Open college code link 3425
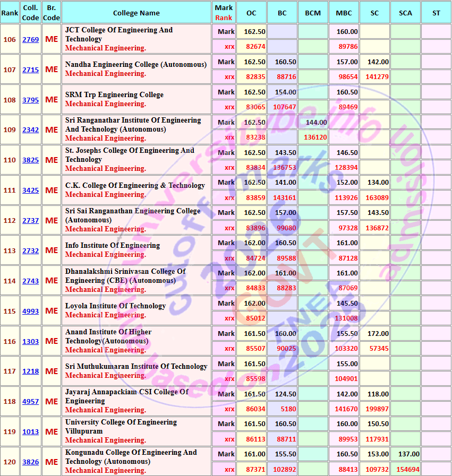Viewport: 452px width, 476px height. 31,191
